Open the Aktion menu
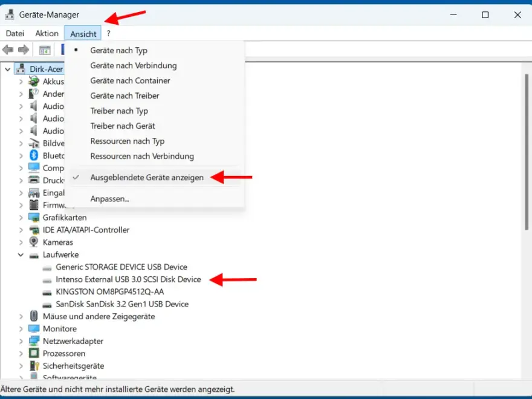This screenshot has height=399, width=532. (x=46, y=33)
